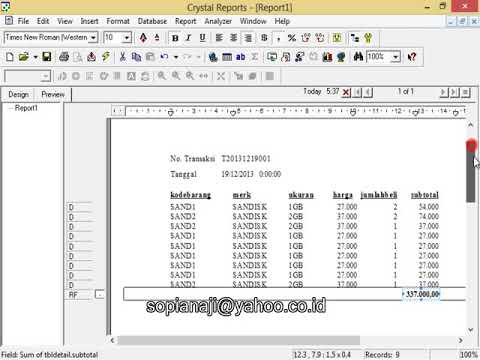Go to the previous page navigation button
This screenshot has width=480, height=360.
click(368, 92)
